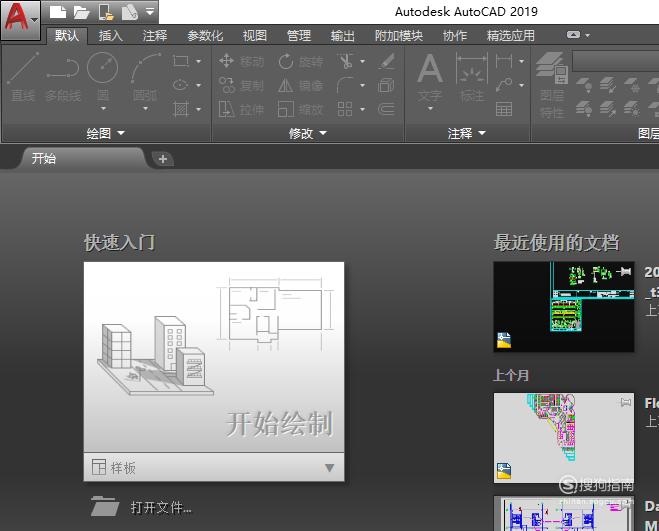Select the Trim scissors tool

coord(345,61)
